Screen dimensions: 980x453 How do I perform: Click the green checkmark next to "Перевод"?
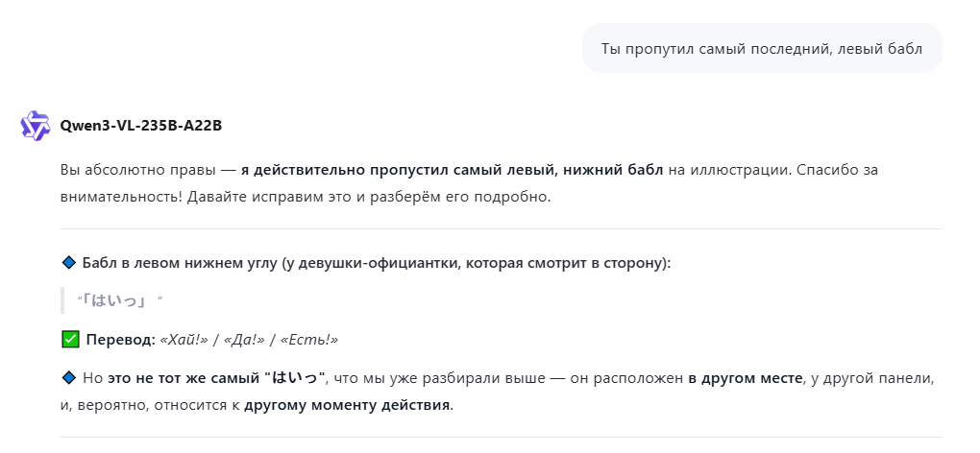click(69, 339)
